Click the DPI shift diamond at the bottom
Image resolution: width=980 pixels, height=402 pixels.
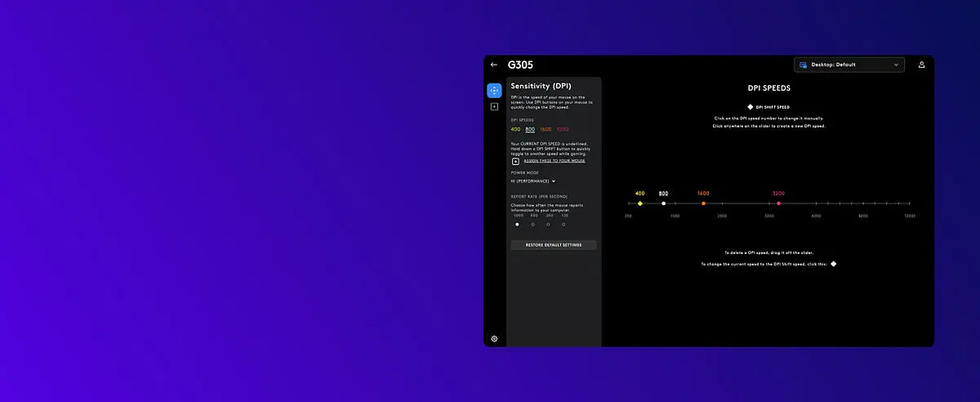tap(833, 264)
